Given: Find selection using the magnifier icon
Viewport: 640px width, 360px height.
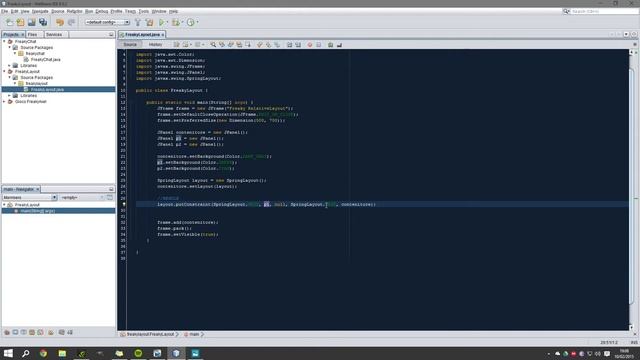Looking at the screenshot, I should (213, 44).
